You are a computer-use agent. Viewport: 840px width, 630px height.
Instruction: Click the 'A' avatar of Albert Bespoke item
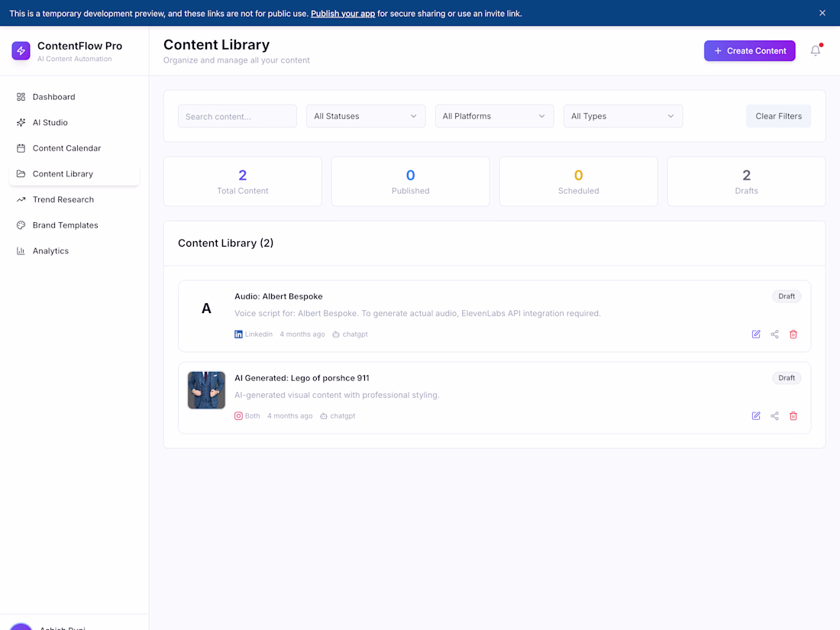click(x=206, y=309)
